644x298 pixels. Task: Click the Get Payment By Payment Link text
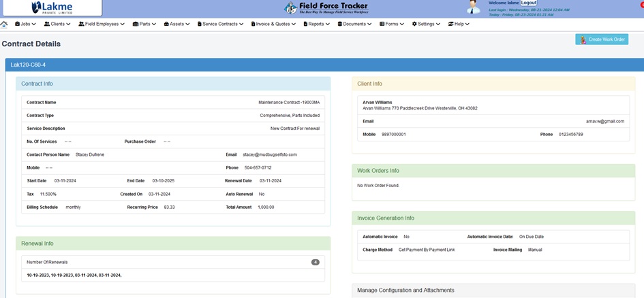(x=427, y=250)
